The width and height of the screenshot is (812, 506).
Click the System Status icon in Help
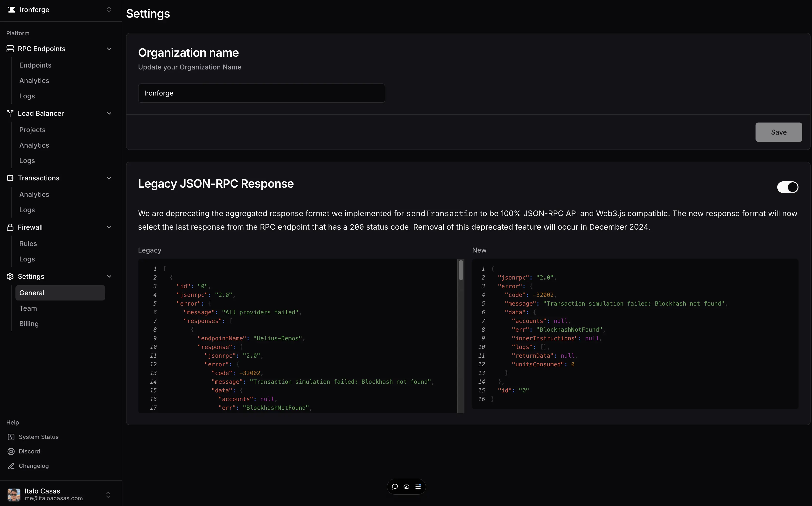pos(11,437)
